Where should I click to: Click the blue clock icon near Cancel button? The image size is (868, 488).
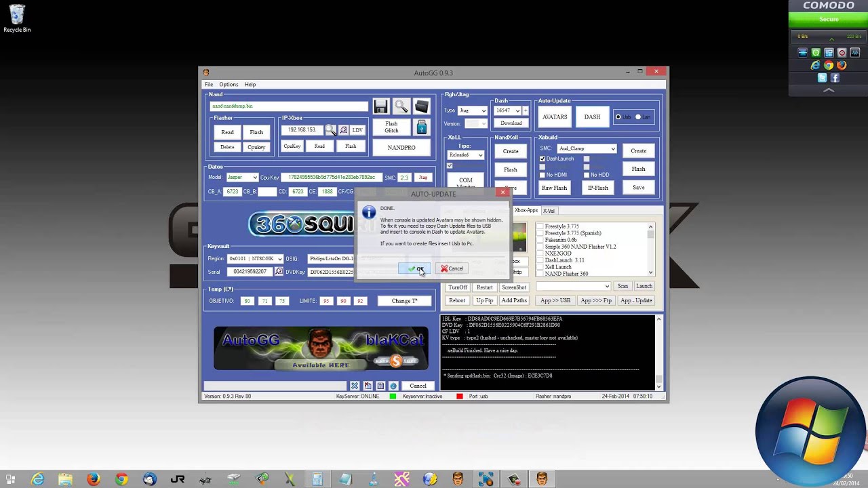pyautogui.click(x=393, y=385)
